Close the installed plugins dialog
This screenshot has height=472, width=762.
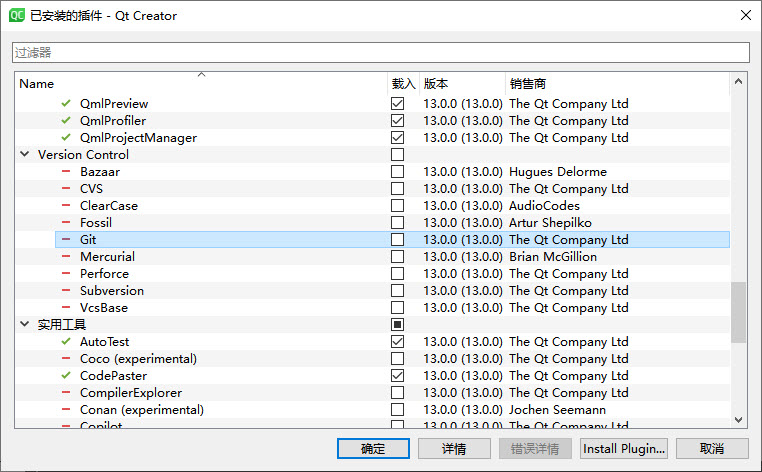pos(745,15)
